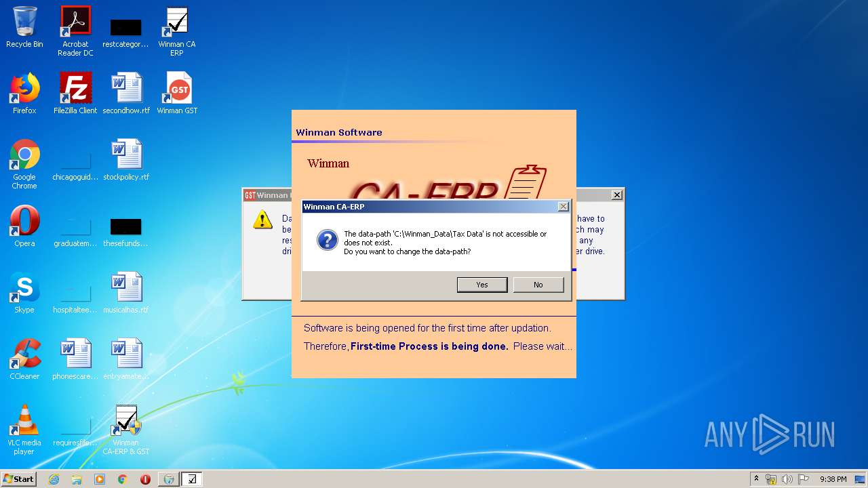Select the FileZilla Client desktop icon
The image size is (868, 488).
[75, 94]
